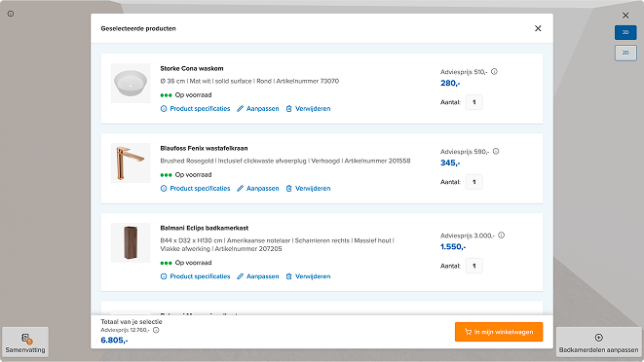Click the 'Blaufoss Fenix wastafelkraan' product title

coord(205,148)
